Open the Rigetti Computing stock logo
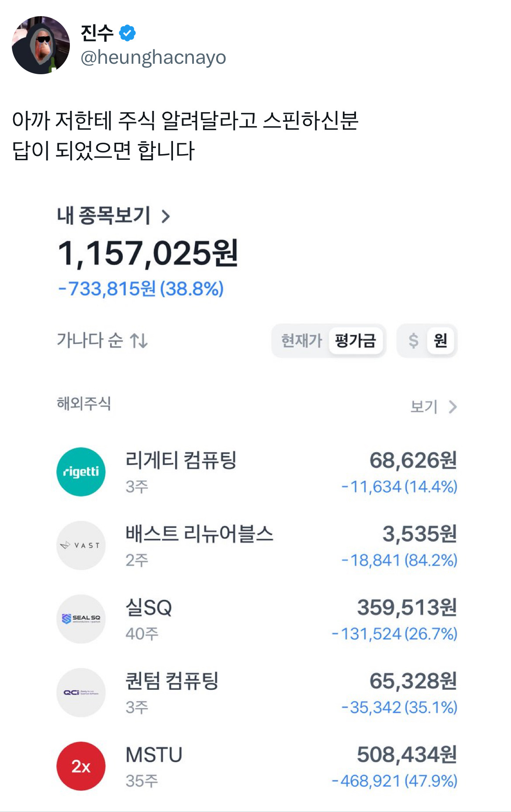 [x=81, y=471]
